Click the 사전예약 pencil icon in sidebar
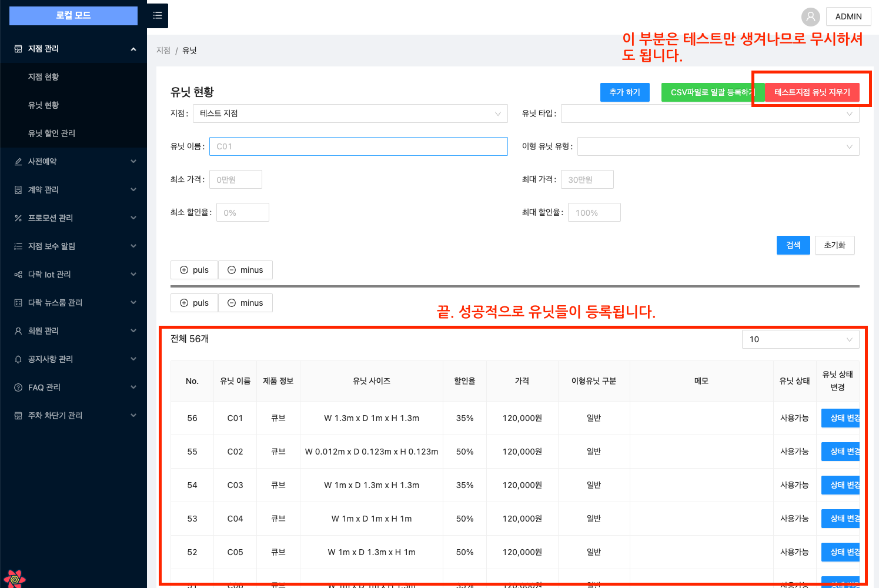Image resolution: width=879 pixels, height=588 pixels. coord(18,162)
